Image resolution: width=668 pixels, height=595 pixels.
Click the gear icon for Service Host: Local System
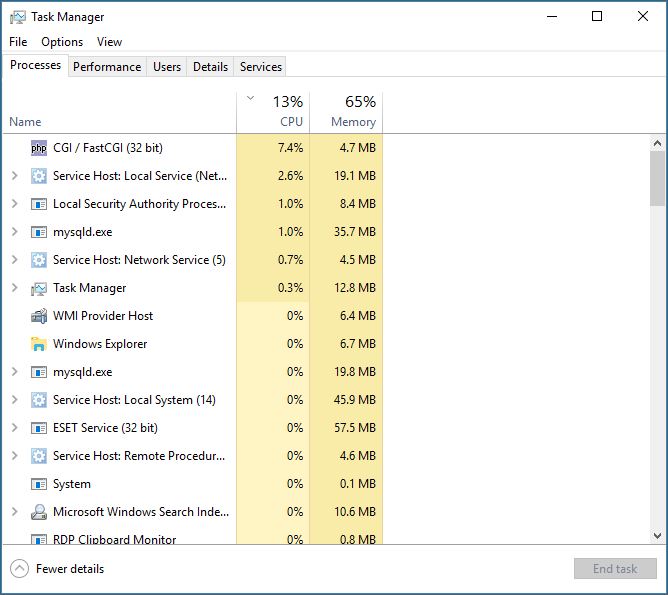tap(39, 400)
